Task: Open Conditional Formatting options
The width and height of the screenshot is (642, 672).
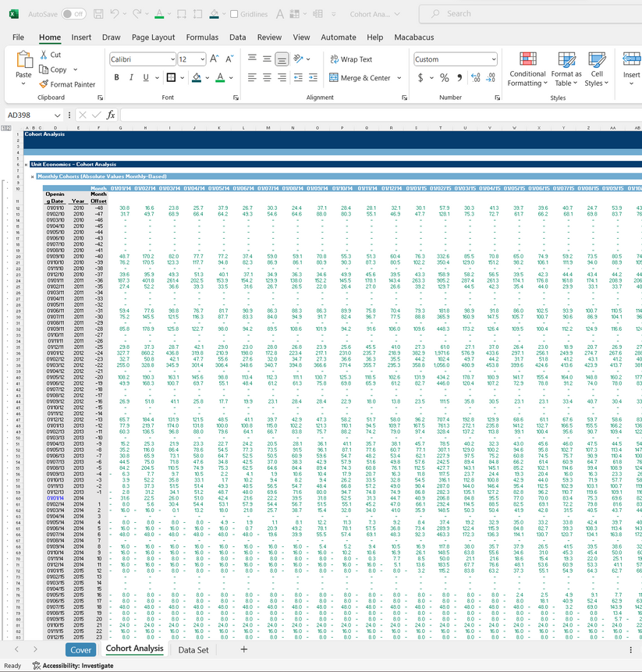Action: tap(527, 69)
